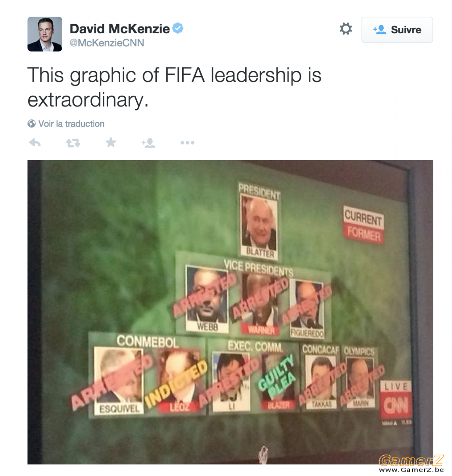The width and height of the screenshot is (452, 476).
Task: Click the David McKenzie display name
Action: click(120, 29)
